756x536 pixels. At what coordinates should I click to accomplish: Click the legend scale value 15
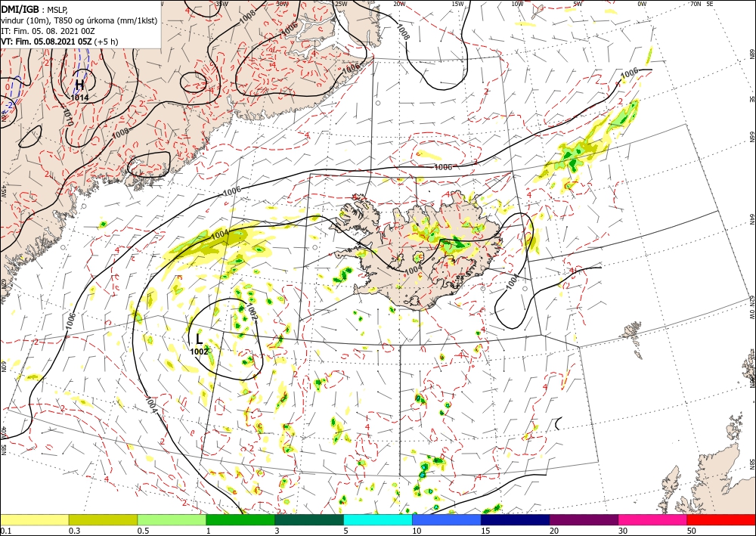[485, 531]
